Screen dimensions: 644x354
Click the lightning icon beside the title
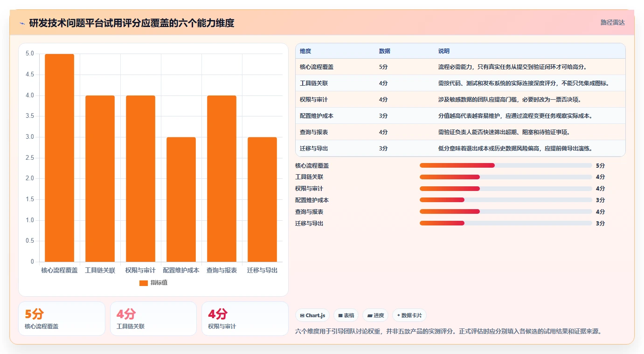(22, 23)
